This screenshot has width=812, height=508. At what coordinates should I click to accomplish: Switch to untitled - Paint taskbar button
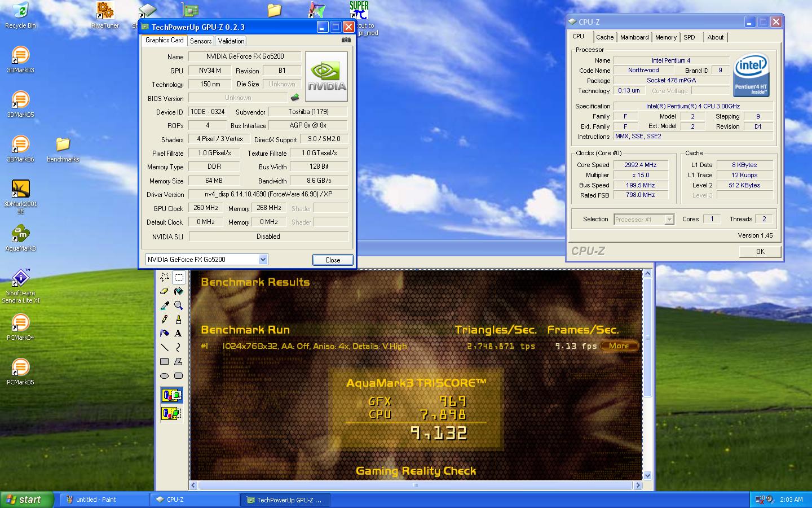point(104,500)
